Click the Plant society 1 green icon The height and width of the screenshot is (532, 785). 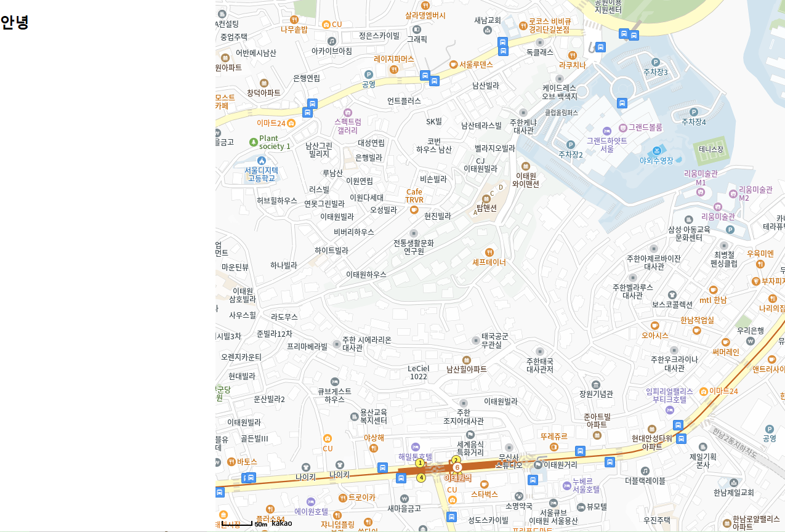(x=253, y=142)
